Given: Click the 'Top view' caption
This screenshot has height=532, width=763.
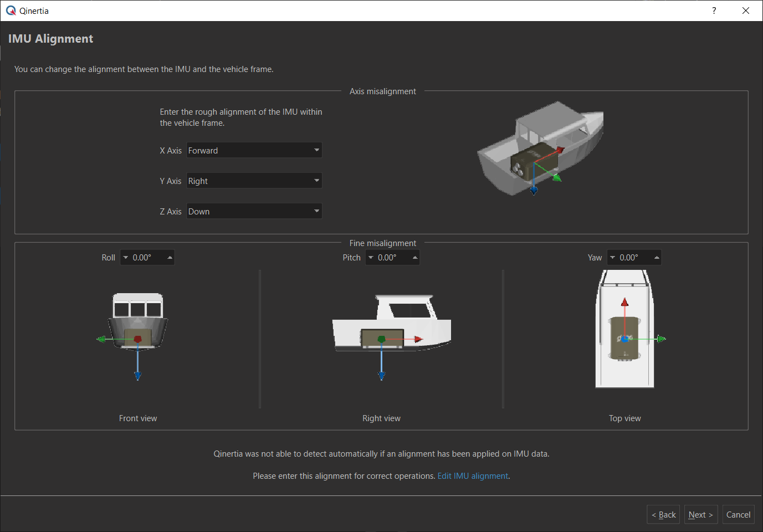Looking at the screenshot, I should coord(624,418).
